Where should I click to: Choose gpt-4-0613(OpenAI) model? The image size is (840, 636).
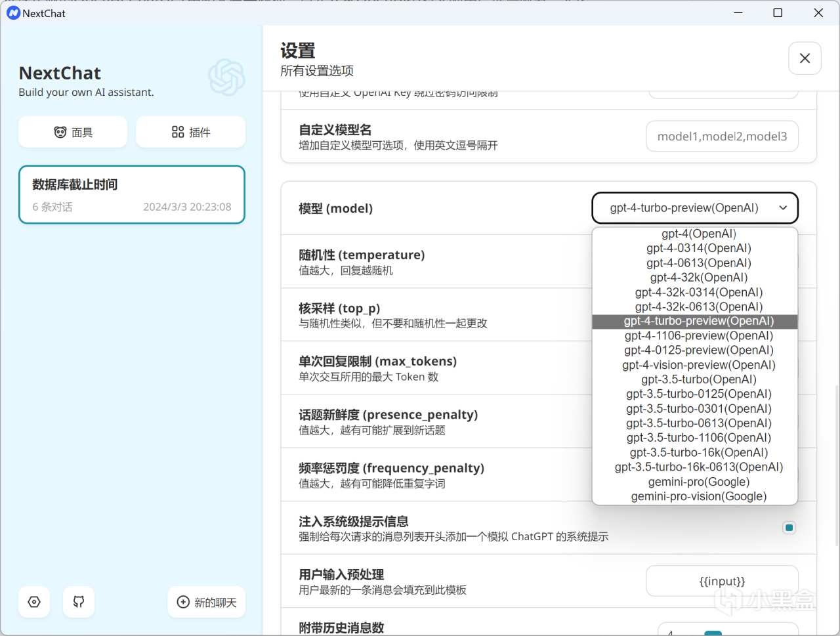point(695,263)
